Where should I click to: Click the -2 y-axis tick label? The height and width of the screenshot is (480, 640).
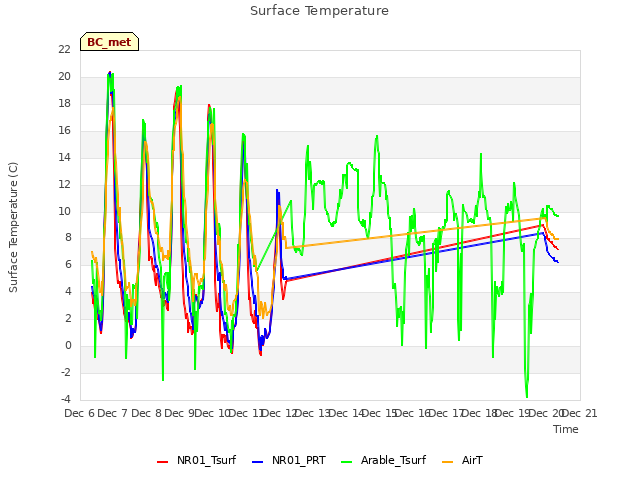click(x=66, y=372)
